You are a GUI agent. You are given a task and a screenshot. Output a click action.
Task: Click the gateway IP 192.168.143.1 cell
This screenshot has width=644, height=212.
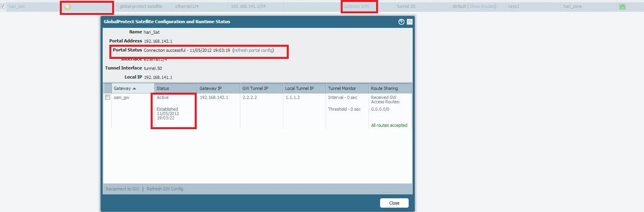click(214, 97)
